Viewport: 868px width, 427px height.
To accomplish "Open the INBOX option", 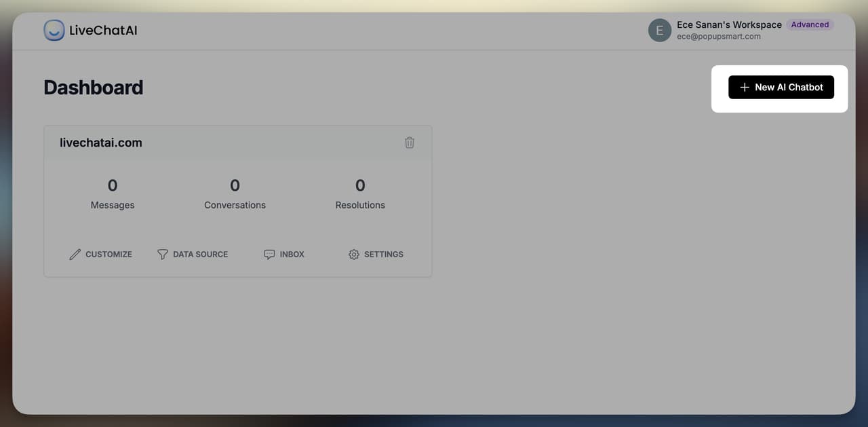I will (284, 254).
